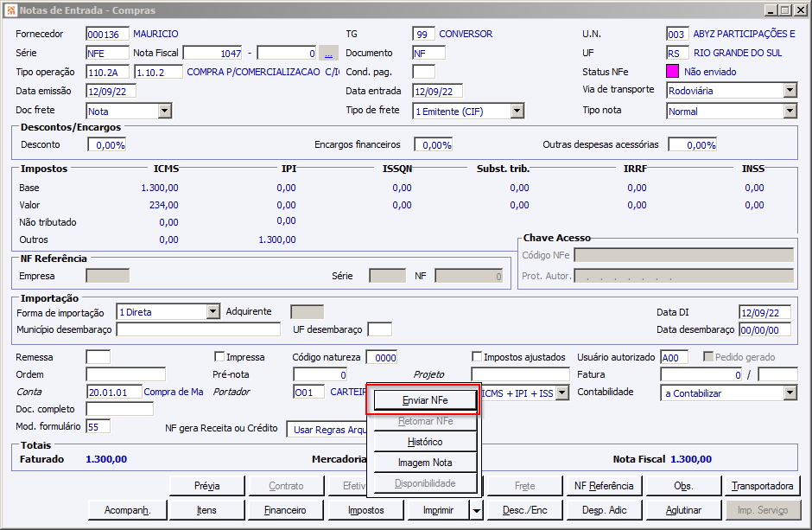Image resolution: width=812 pixels, height=530 pixels.
Task: Click the magenta Status NFe color box
Action: [673, 72]
